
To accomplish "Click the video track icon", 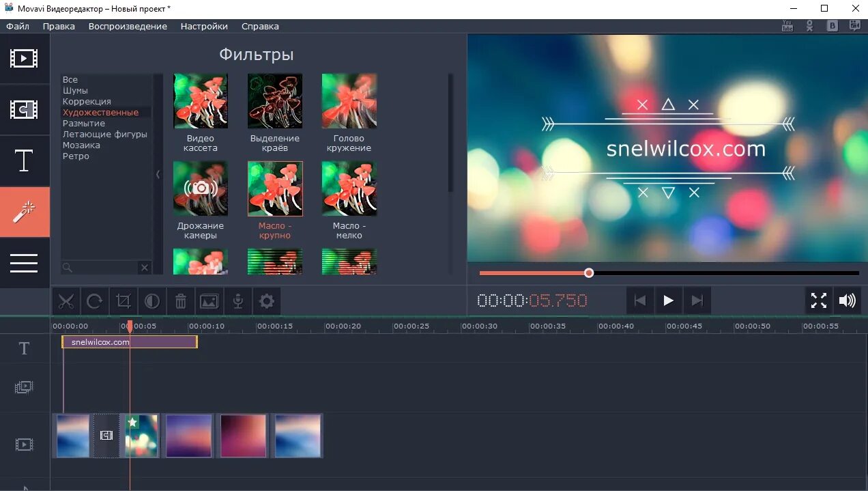I will [24, 445].
